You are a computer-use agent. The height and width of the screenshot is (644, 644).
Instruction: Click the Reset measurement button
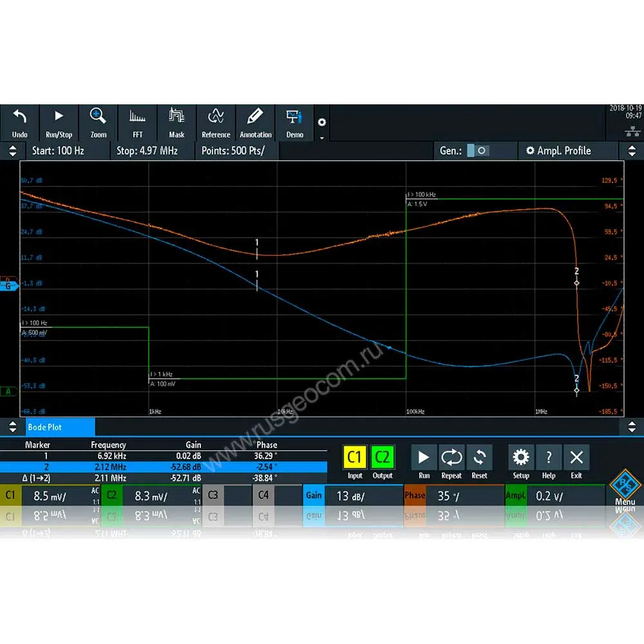pyautogui.click(x=479, y=462)
